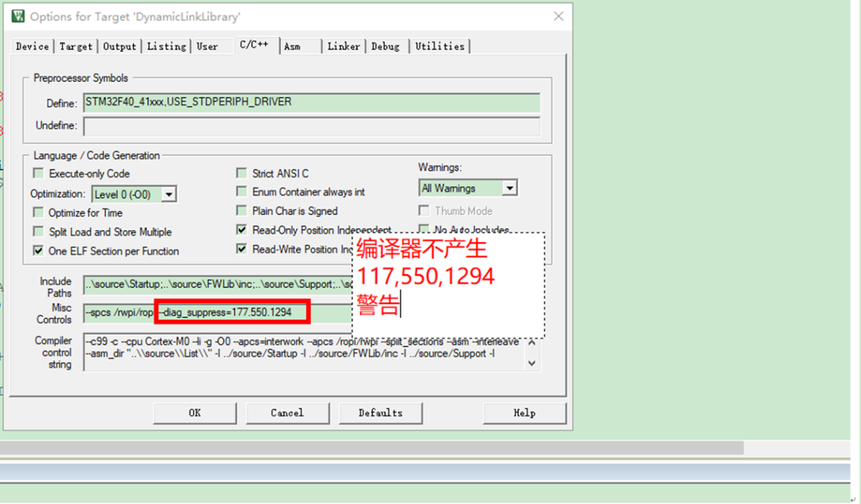Restore settings with Defaults button
This screenshot has width=861, height=504.
tap(380, 413)
